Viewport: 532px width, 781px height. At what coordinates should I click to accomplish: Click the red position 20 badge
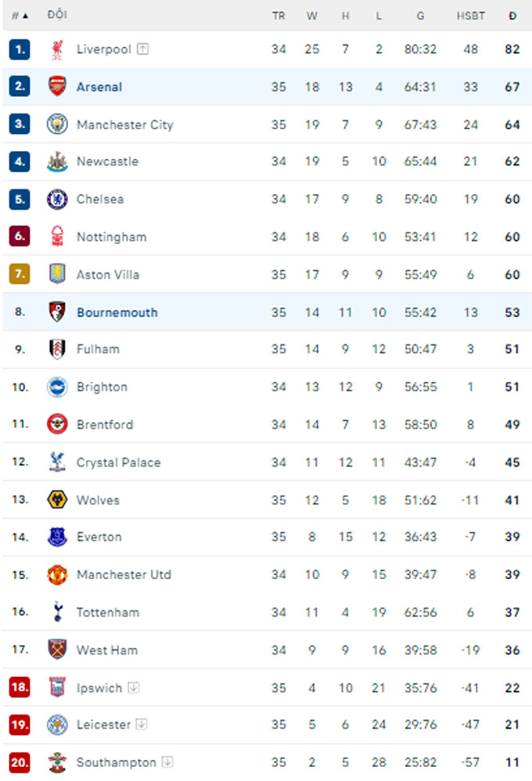point(20,762)
